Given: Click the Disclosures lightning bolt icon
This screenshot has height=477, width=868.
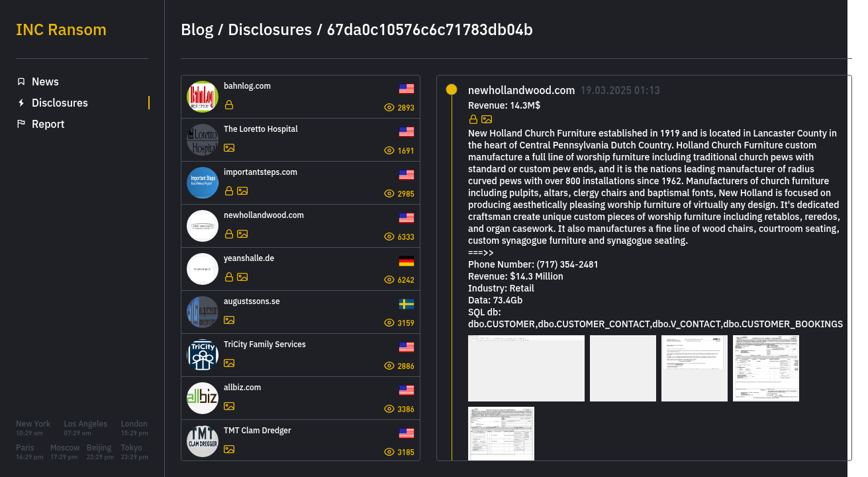Looking at the screenshot, I should [21, 103].
